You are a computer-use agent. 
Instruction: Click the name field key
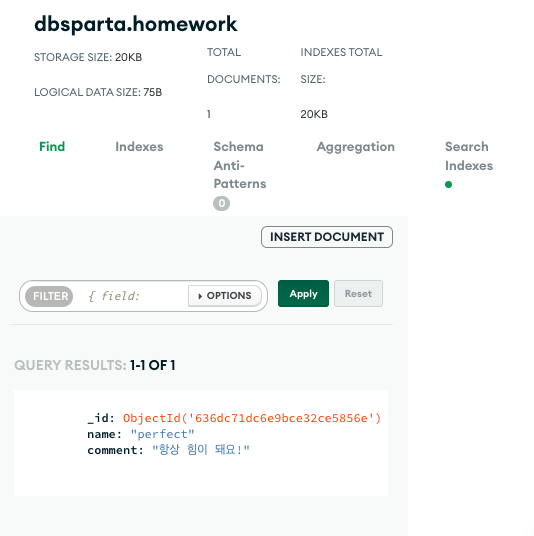point(105,434)
